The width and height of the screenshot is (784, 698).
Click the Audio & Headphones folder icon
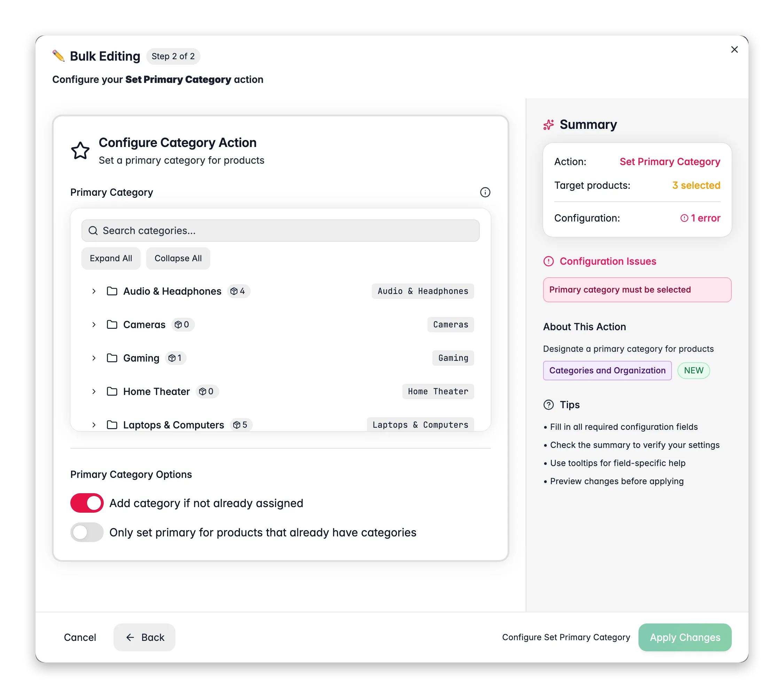(112, 291)
